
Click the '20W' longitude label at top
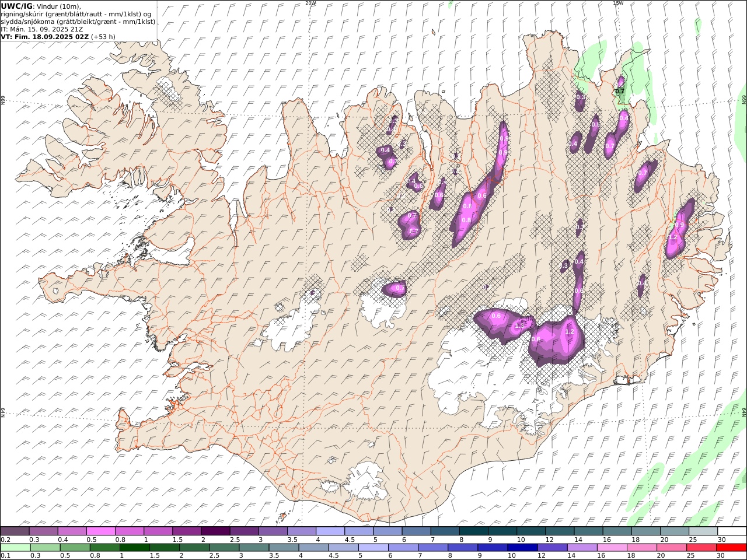(310, 3)
